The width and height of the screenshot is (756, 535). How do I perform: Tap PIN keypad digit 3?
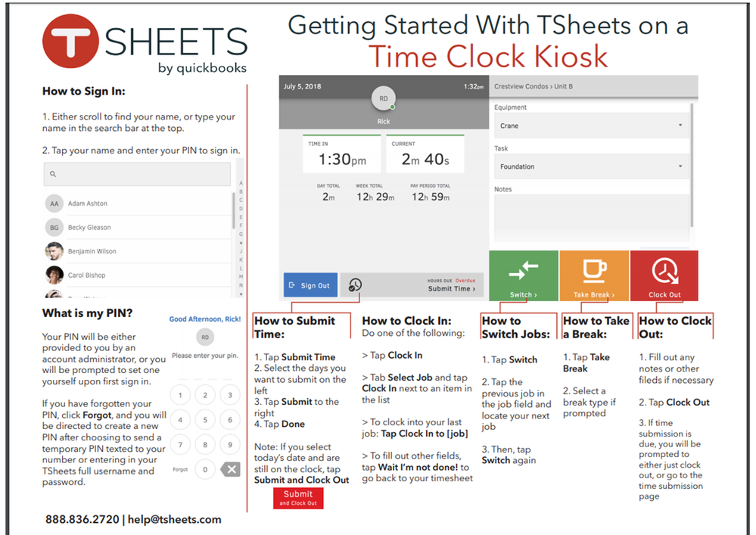click(230, 395)
